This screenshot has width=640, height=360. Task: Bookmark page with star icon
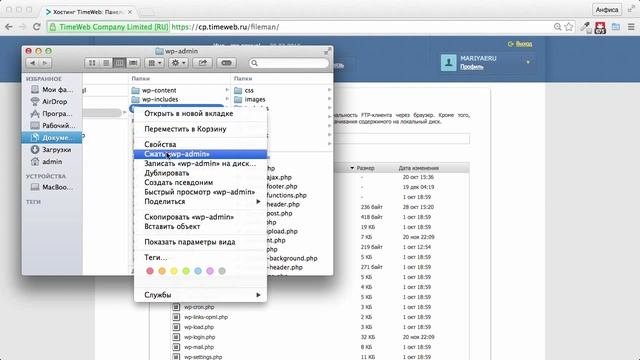pyautogui.click(x=569, y=27)
